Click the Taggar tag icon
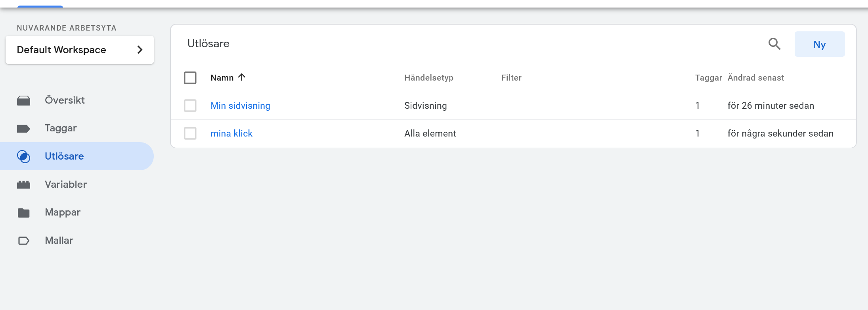The width and height of the screenshot is (868, 310). click(x=24, y=129)
